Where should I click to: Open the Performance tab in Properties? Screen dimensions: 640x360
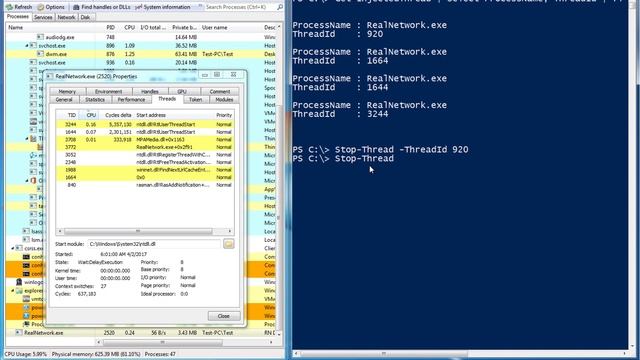(131, 100)
